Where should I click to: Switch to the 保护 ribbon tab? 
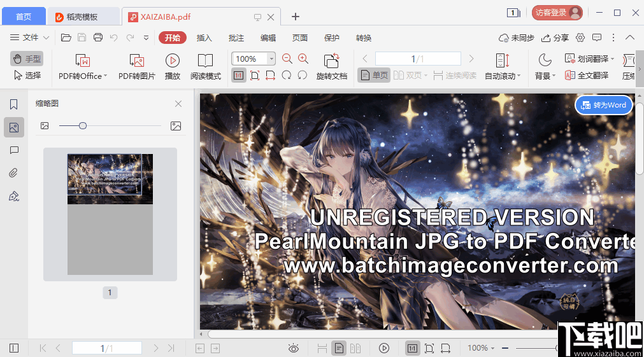click(332, 38)
